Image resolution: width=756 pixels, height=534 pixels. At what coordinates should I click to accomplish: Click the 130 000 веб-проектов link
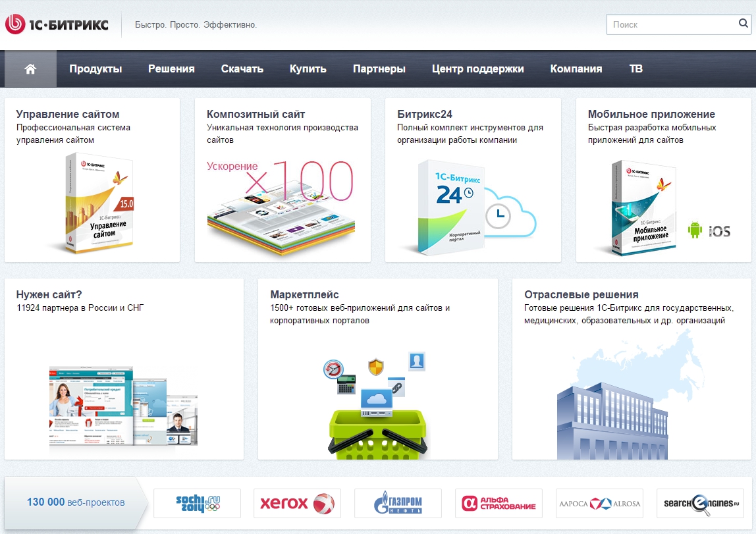(x=75, y=502)
